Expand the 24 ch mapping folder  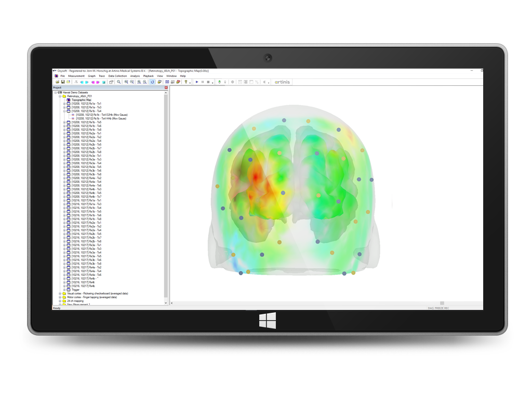click(60, 301)
